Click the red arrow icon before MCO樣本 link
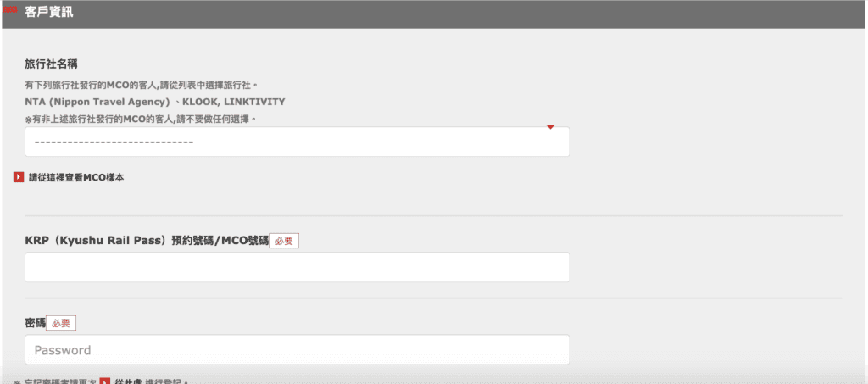This screenshot has height=384, width=868. click(19, 177)
